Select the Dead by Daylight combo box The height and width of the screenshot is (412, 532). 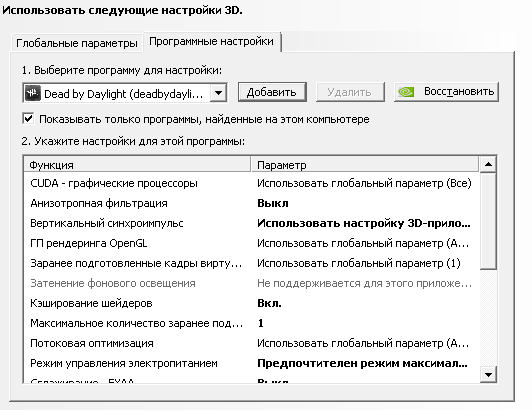click(125, 93)
